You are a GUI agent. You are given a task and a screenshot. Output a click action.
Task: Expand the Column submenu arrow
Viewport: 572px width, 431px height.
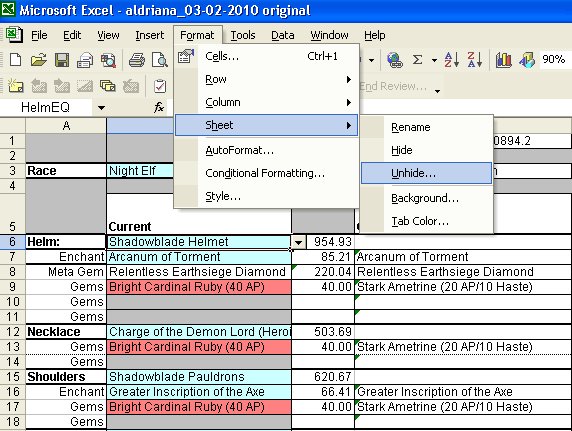pyautogui.click(x=349, y=103)
